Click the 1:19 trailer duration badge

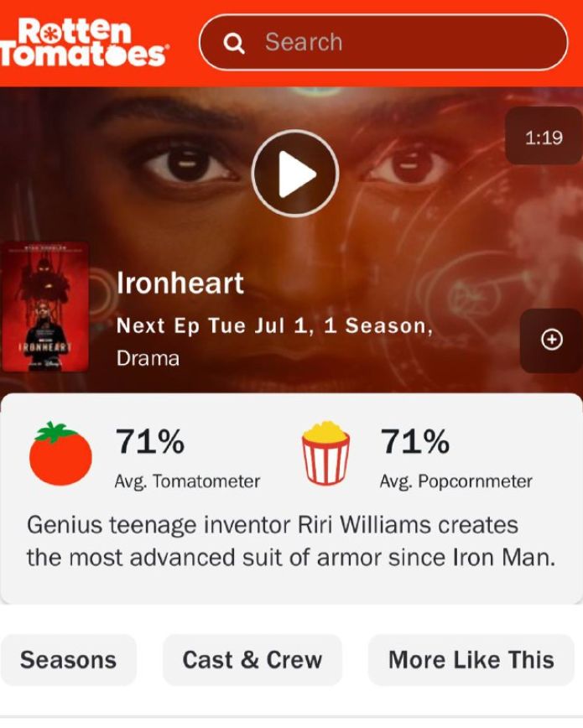pos(544,137)
